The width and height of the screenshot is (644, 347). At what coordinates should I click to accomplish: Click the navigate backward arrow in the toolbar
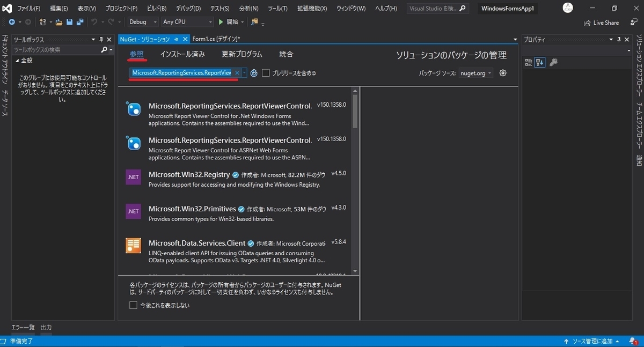coord(12,22)
